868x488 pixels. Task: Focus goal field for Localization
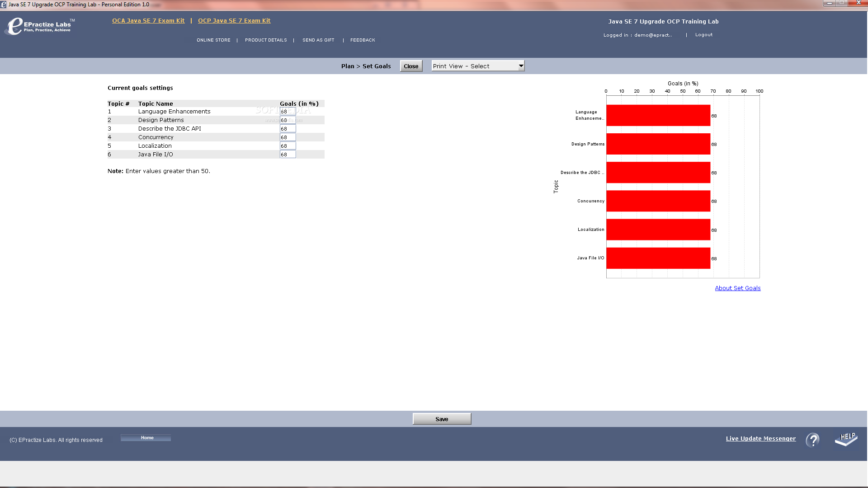pos(288,146)
